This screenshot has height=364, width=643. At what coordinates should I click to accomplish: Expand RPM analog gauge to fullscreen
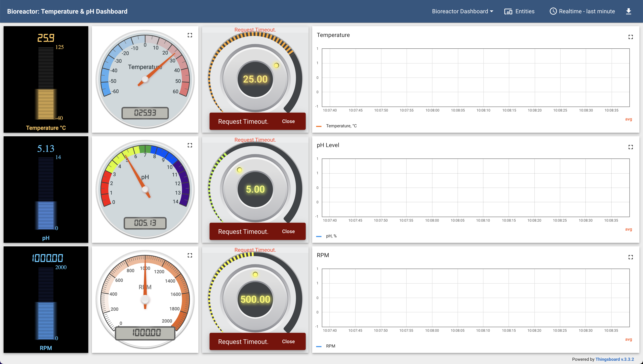coord(190,255)
